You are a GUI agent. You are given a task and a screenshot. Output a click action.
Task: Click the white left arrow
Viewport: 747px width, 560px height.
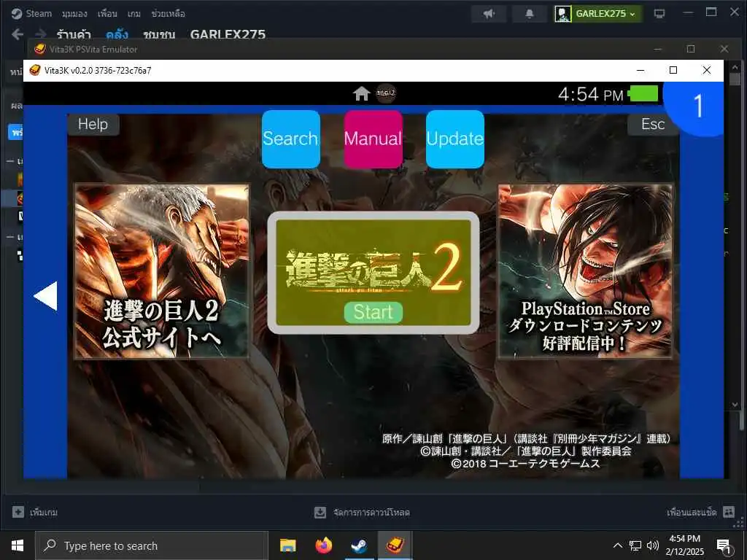coord(46,296)
